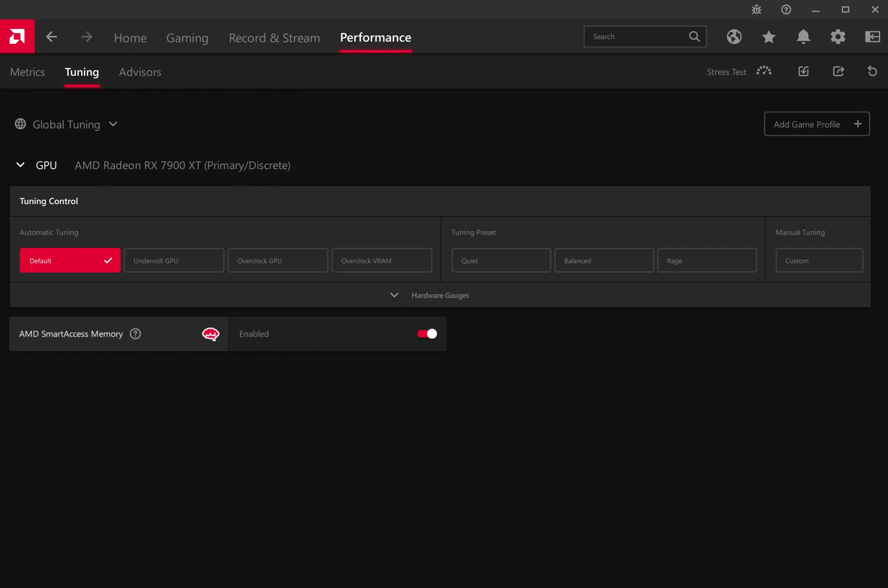Open settings gear icon

point(838,37)
